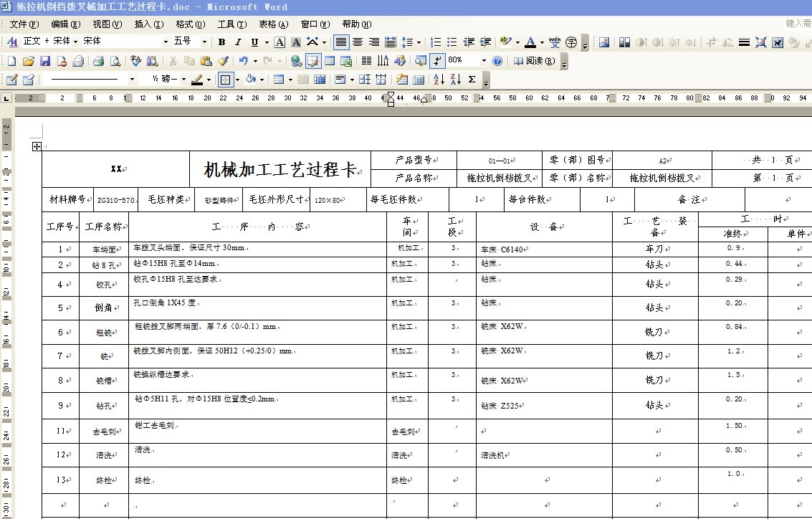Decrease indent icon
812x519 pixels.
pyautogui.click(x=469, y=42)
